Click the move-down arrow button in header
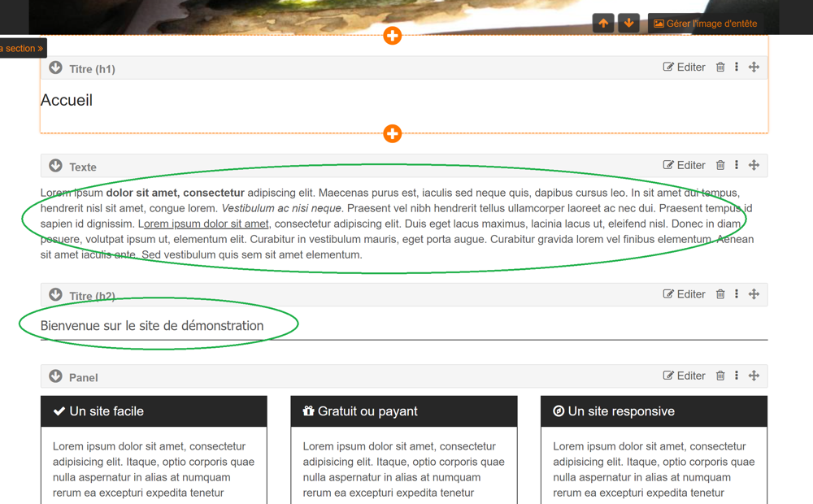The image size is (813, 504). [628, 24]
